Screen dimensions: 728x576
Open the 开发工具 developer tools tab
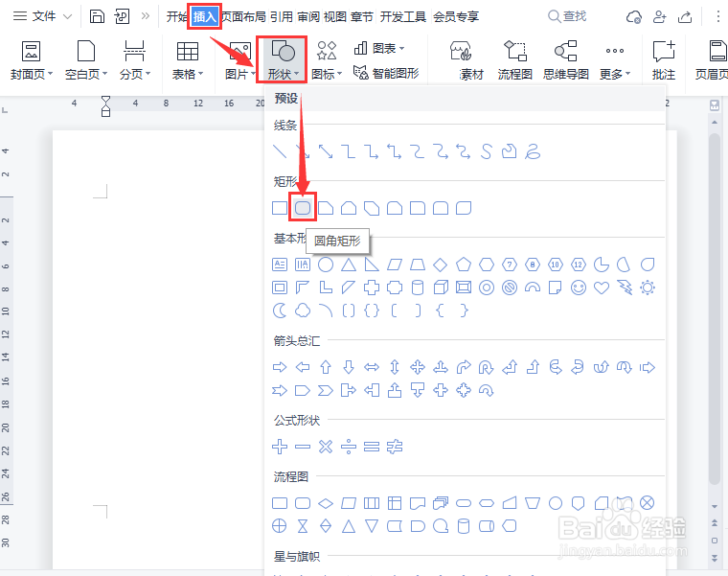(x=402, y=16)
